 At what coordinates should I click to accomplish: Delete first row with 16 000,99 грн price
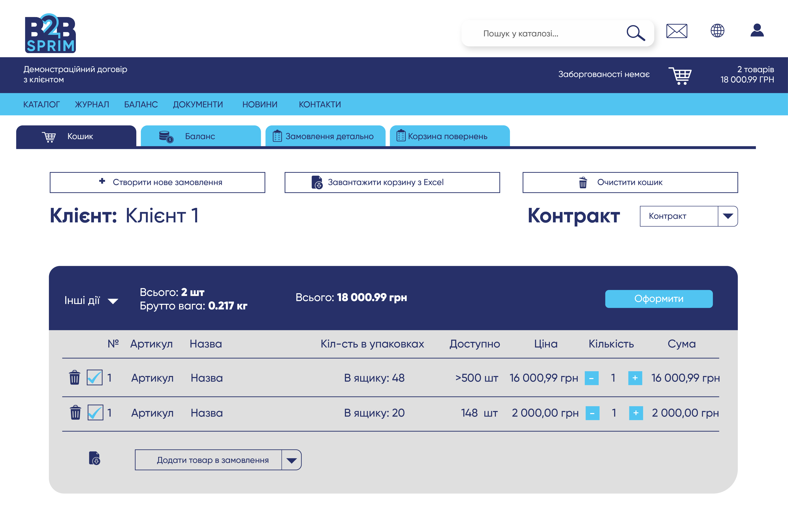75,377
